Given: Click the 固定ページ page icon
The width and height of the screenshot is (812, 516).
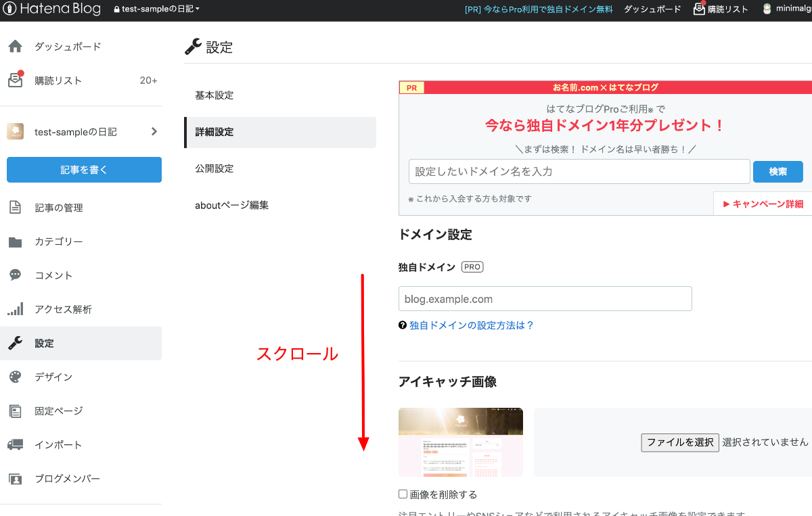Looking at the screenshot, I should (x=15, y=411).
